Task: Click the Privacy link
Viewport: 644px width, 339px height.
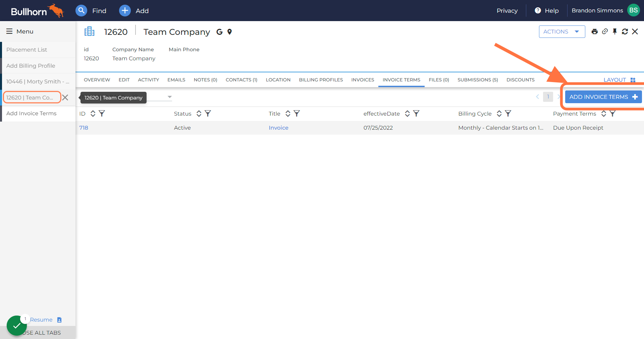Action: 507,11
